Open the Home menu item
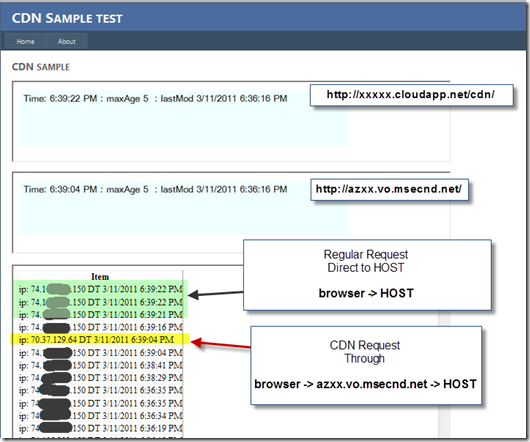The height and width of the screenshot is (442, 530). point(25,41)
